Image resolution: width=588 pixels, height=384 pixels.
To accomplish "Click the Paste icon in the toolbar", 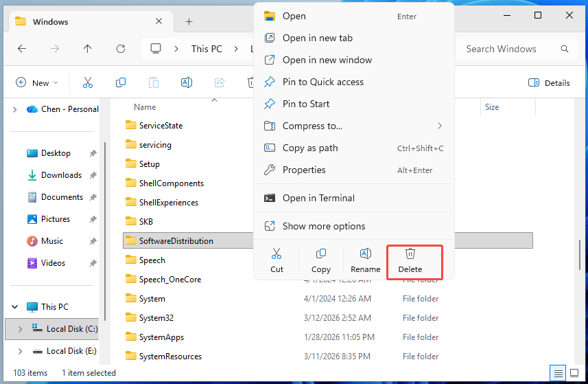I will coord(154,82).
